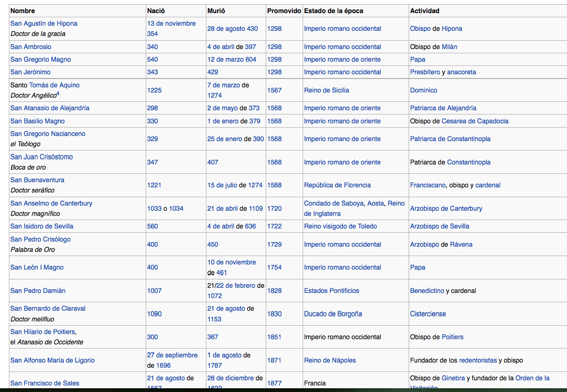Screen dimensions: 567x392
Task: Open the Reino de Sicilia link
Action: [326, 90]
